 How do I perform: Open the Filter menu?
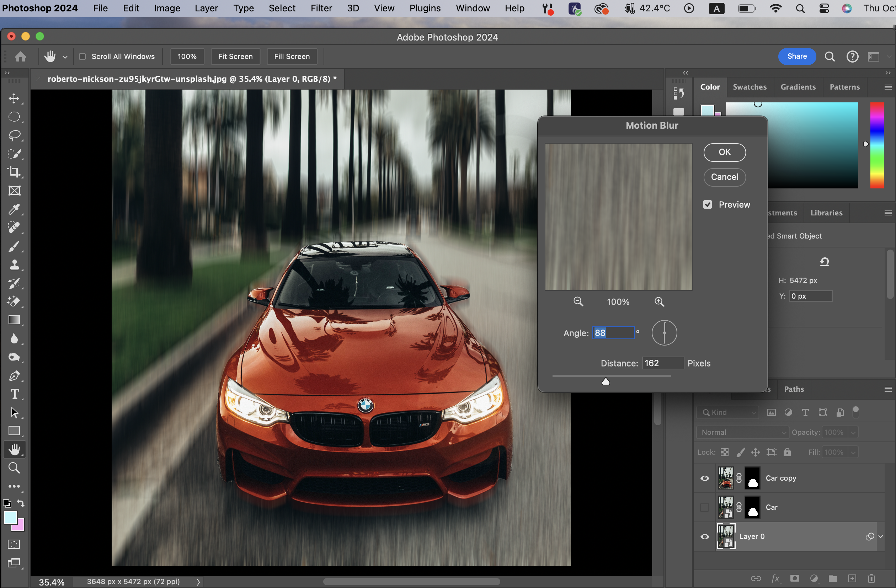coord(321,8)
